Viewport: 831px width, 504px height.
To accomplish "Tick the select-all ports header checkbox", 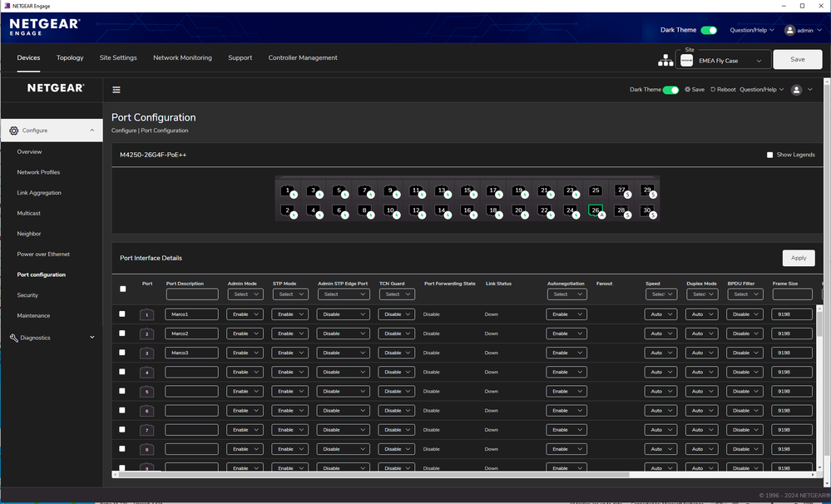I will [123, 289].
